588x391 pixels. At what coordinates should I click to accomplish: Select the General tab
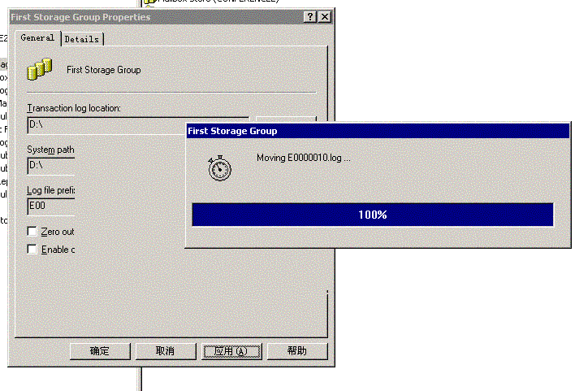point(37,38)
